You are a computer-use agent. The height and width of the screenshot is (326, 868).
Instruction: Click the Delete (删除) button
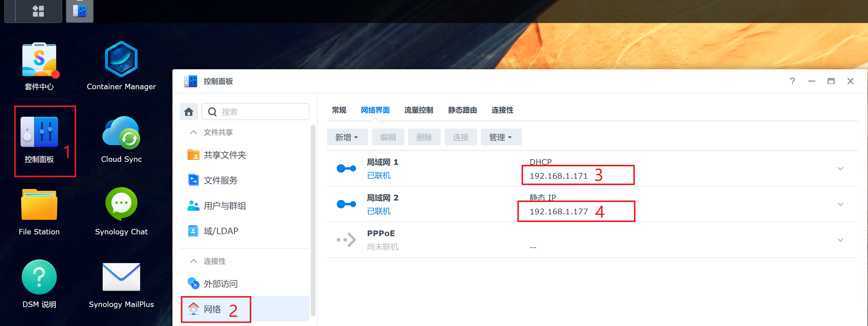(x=424, y=137)
